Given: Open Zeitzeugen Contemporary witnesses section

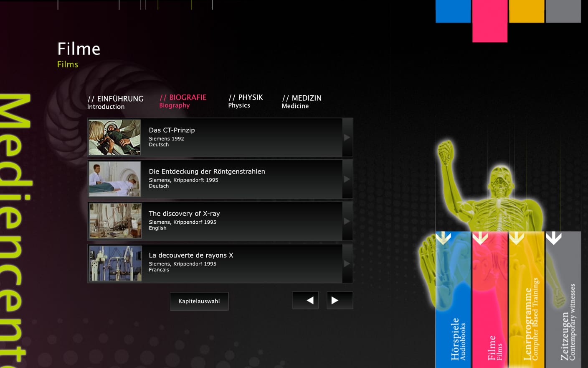Looking at the screenshot, I should point(563,299).
